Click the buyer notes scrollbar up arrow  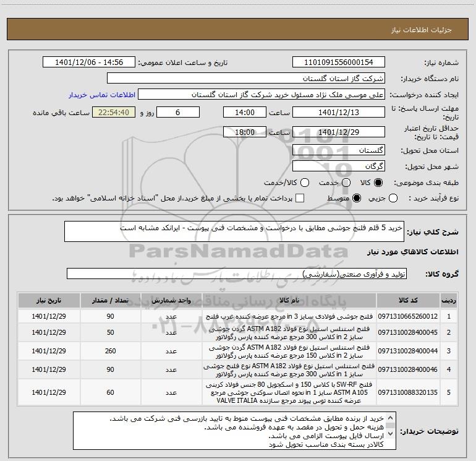[x=391, y=418]
